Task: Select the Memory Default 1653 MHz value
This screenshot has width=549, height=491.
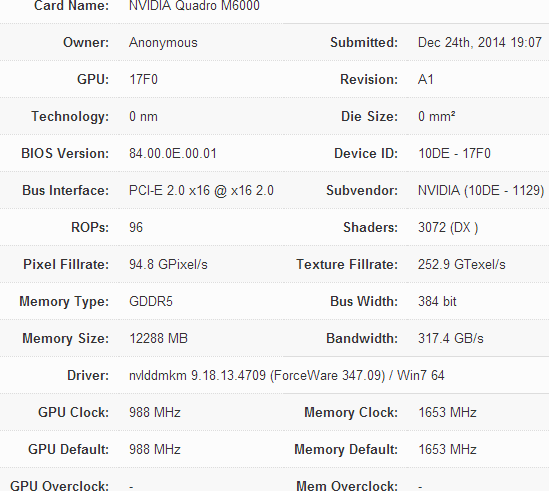Action: [447, 449]
